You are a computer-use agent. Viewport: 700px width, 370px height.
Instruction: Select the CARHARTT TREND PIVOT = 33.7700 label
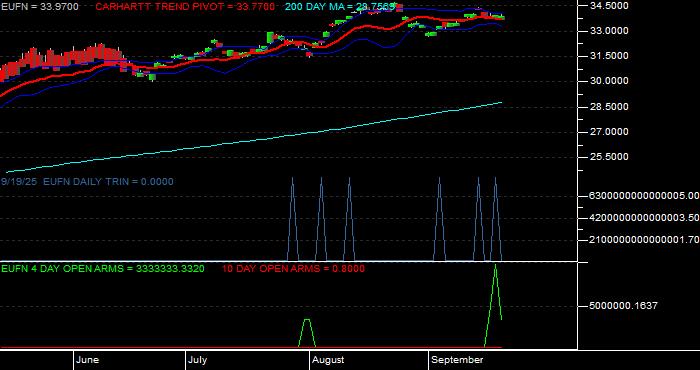point(185,7)
